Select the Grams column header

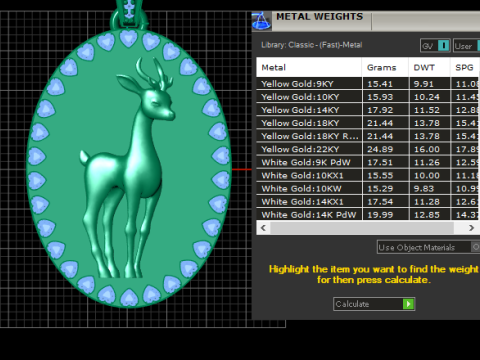[385, 68]
